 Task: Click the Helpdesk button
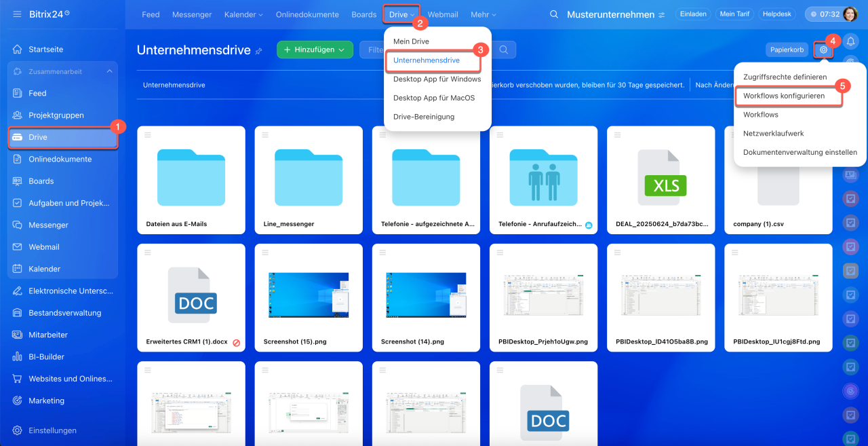coord(777,14)
